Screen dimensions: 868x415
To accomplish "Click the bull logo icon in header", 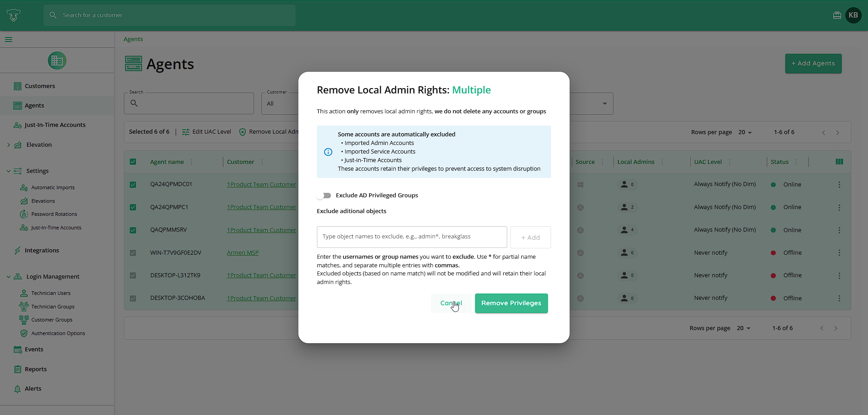I will pos(14,15).
